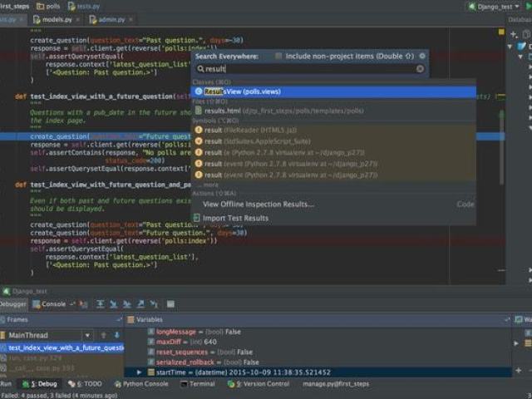Clear the search field with the X icon

420,69
